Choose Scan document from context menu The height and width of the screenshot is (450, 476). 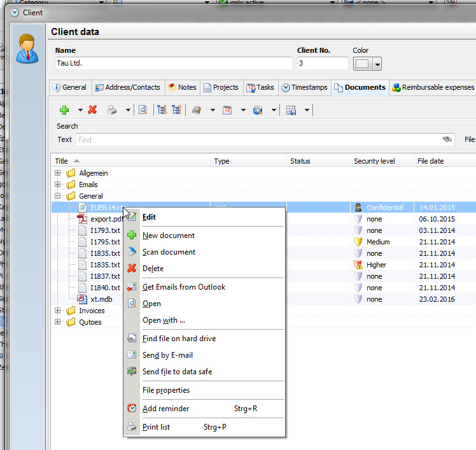click(169, 252)
